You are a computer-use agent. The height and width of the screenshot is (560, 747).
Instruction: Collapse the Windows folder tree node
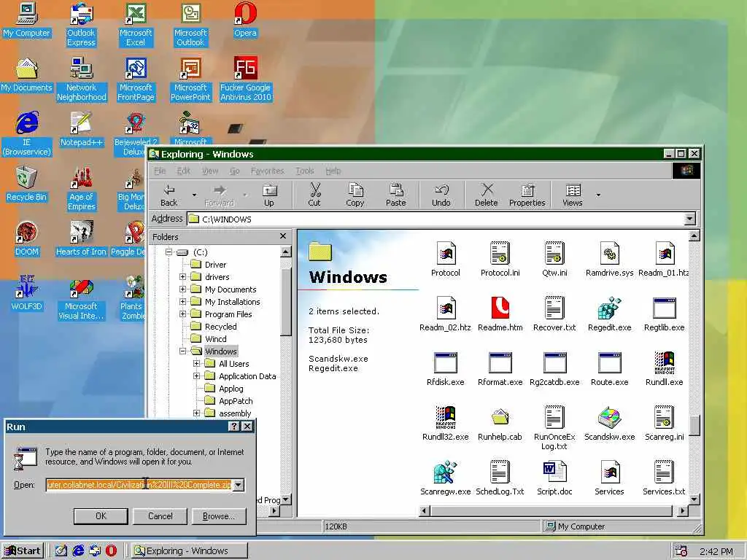182,351
